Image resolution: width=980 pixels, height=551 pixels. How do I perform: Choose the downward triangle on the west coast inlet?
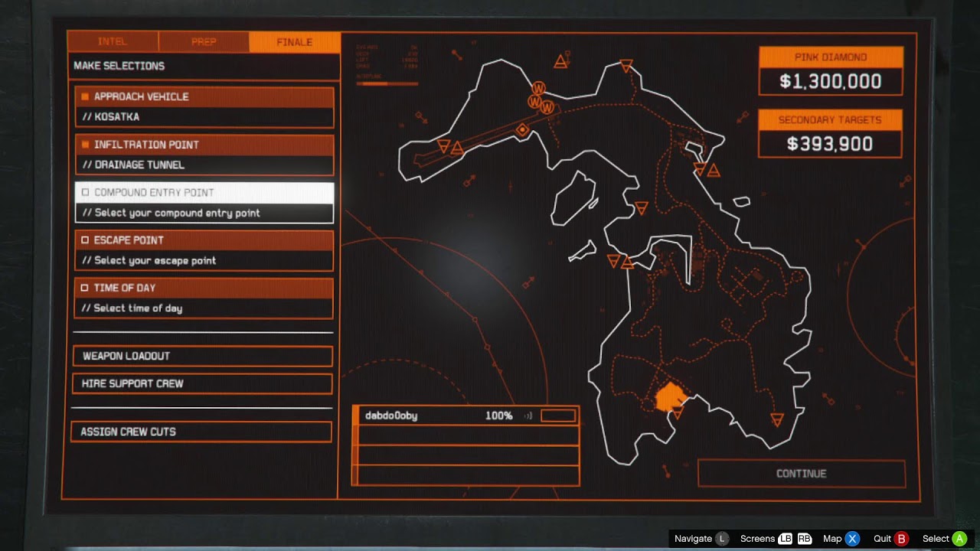[x=613, y=261]
